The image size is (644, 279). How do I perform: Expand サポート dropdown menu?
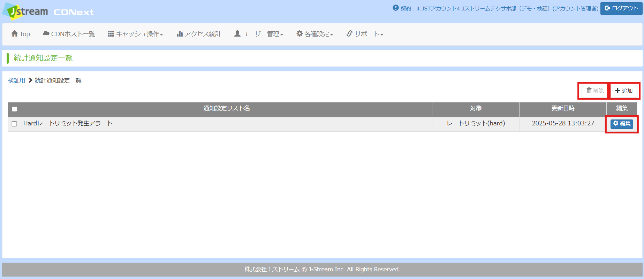(365, 34)
